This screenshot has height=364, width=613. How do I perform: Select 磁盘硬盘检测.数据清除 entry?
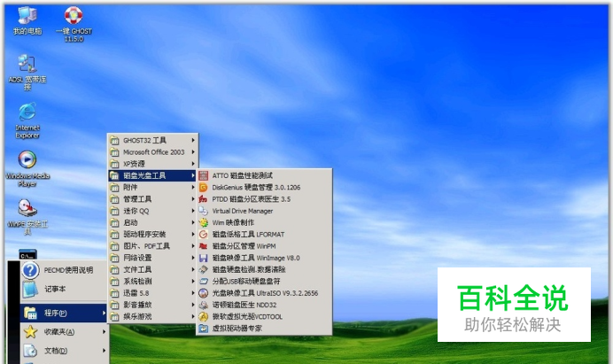click(264, 269)
